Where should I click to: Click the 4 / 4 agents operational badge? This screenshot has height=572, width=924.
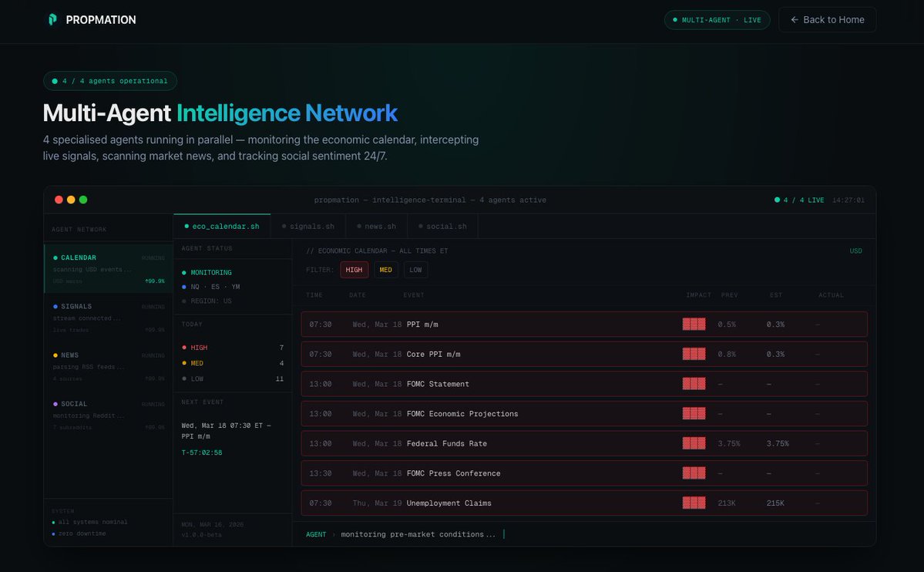coord(110,81)
